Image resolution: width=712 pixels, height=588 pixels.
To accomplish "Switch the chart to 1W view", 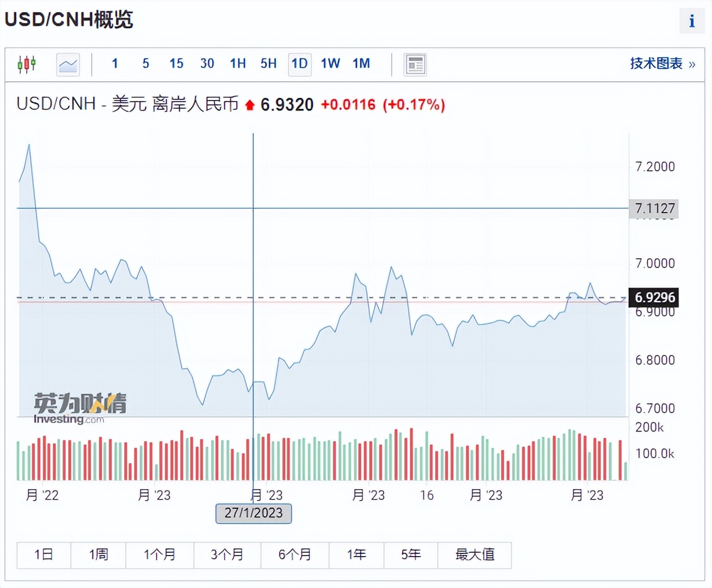I will 330,64.
